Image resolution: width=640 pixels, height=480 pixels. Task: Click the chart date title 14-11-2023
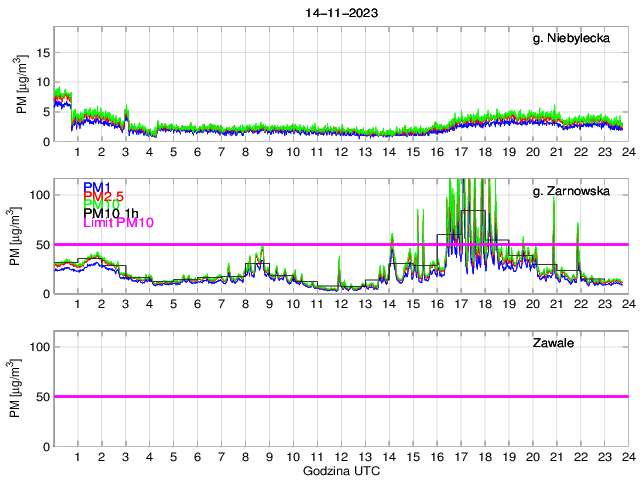tap(340, 12)
